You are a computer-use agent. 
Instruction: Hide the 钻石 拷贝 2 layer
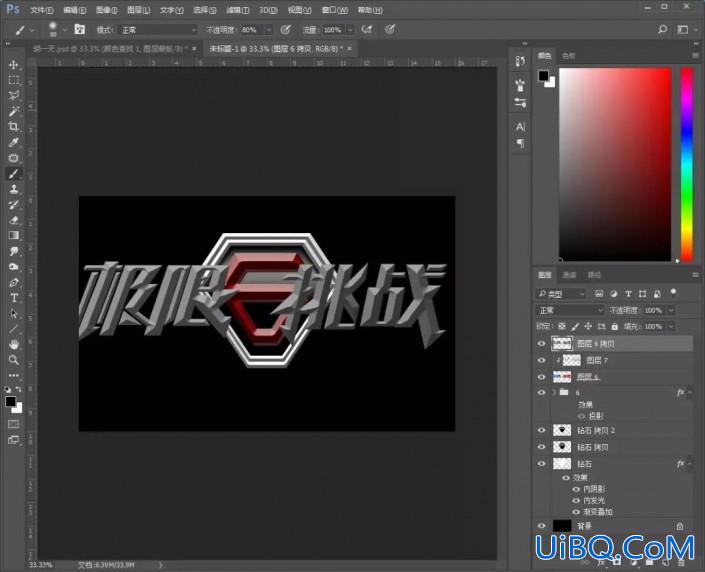click(x=541, y=430)
